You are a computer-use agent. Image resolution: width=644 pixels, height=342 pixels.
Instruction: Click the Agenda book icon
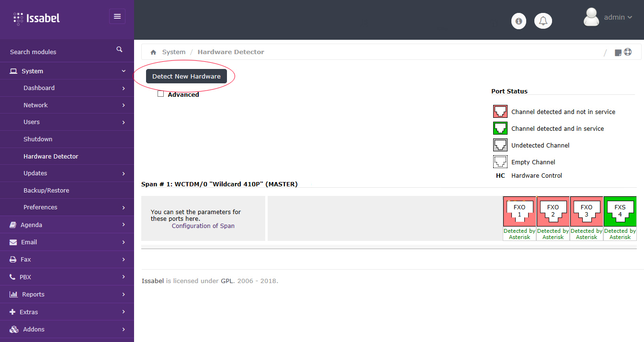point(13,225)
